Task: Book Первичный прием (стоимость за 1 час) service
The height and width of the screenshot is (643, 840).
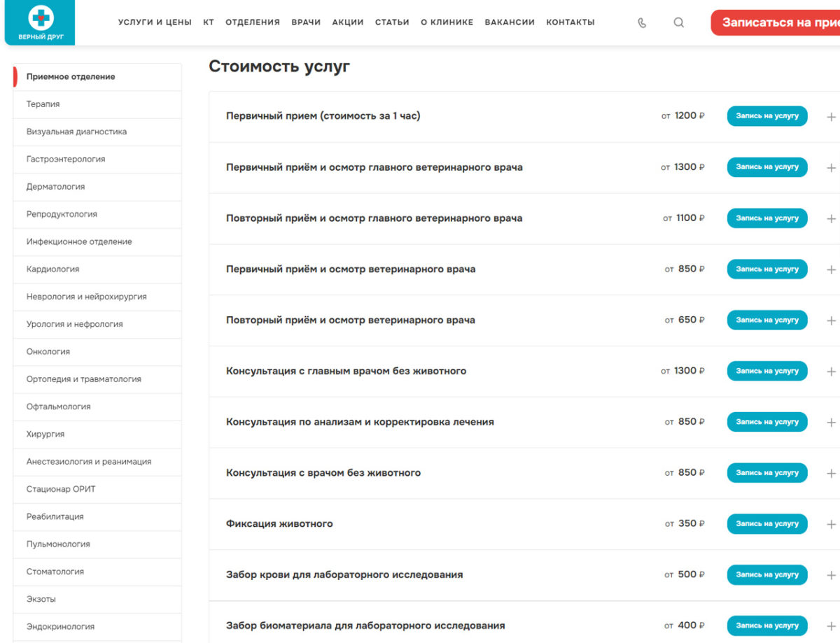Action: coord(767,116)
